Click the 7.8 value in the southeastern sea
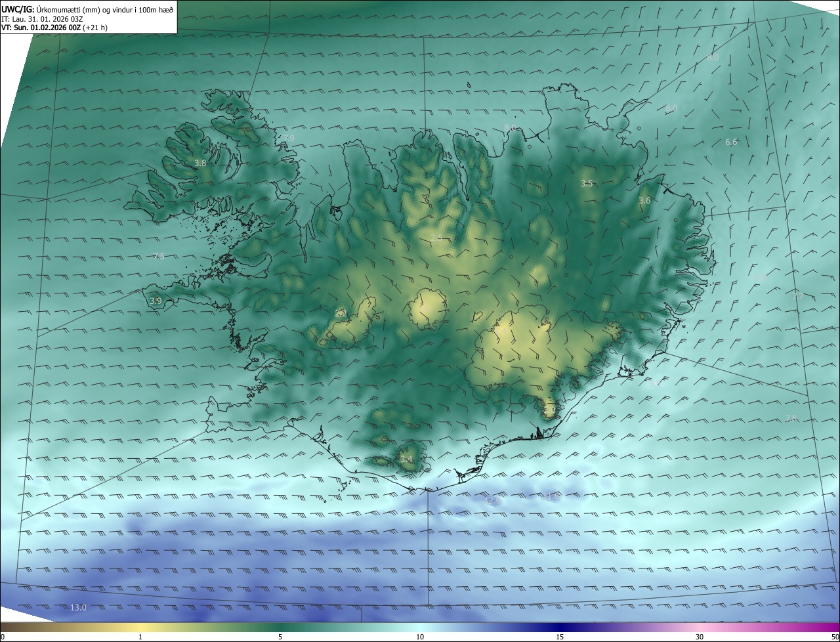This screenshot has width=840, height=642. point(791,418)
